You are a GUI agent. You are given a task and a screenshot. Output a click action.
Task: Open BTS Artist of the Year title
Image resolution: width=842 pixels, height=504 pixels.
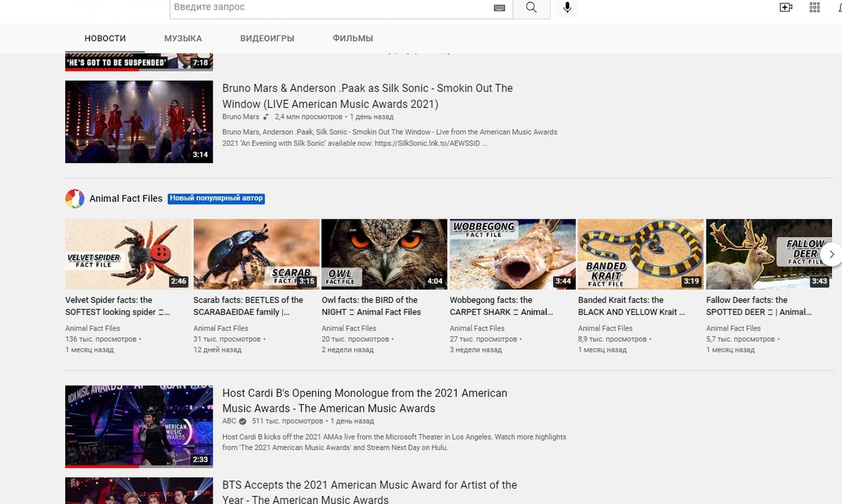[x=370, y=492]
